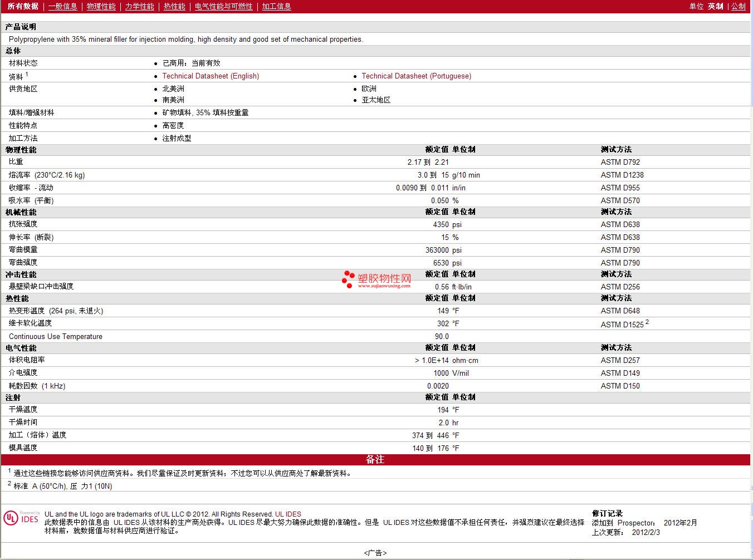Select the 干燥时间 value 2.0

443,423
